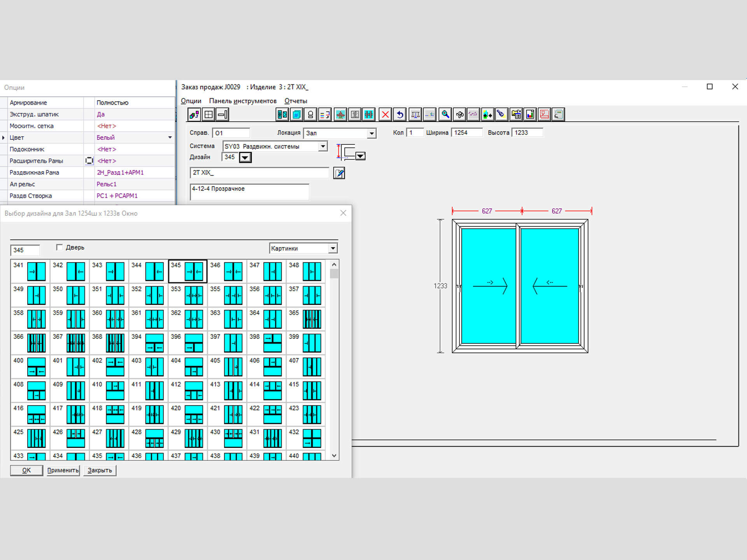The image size is (747, 560).
Task: Click the red X delete toolbar icon
Action: (385, 114)
